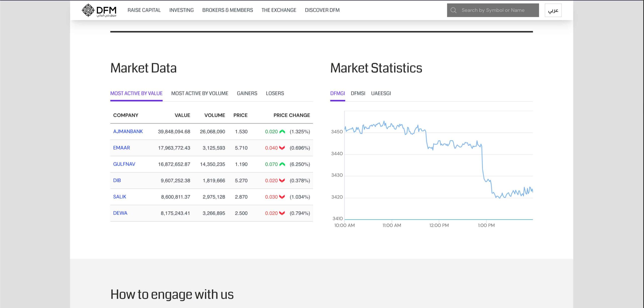Focus the Search by Symbol or Name field

[493, 10]
